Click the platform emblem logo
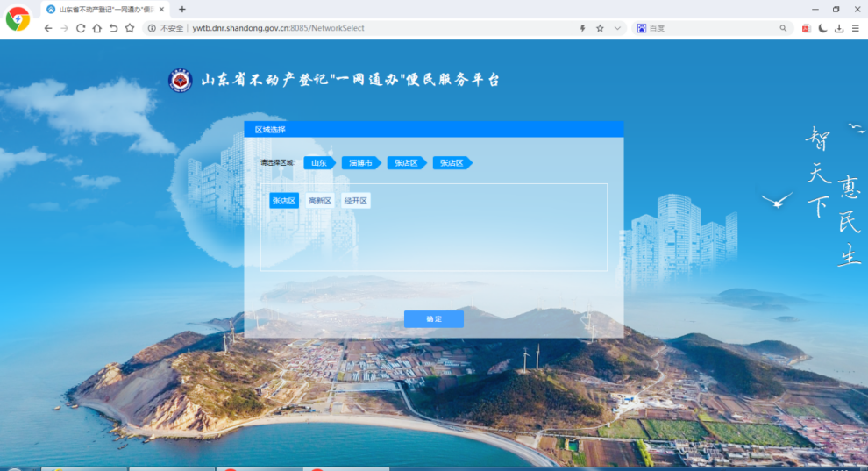This screenshot has height=471, width=868. pos(180,80)
